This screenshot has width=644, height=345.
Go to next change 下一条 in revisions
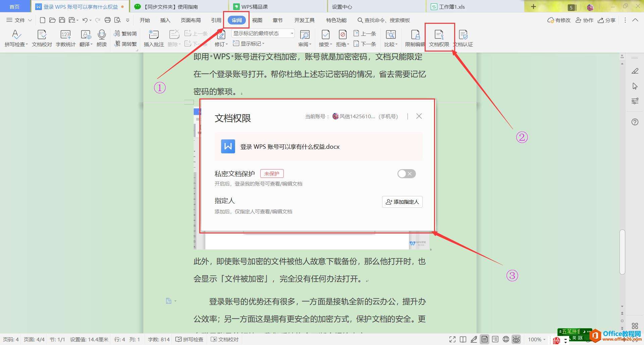pos(365,44)
